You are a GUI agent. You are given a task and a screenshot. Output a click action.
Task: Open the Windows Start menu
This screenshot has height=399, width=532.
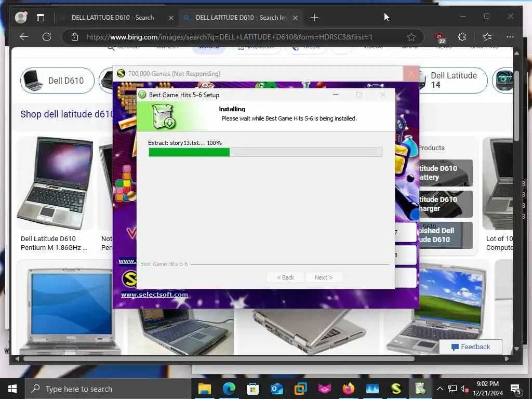(12, 389)
